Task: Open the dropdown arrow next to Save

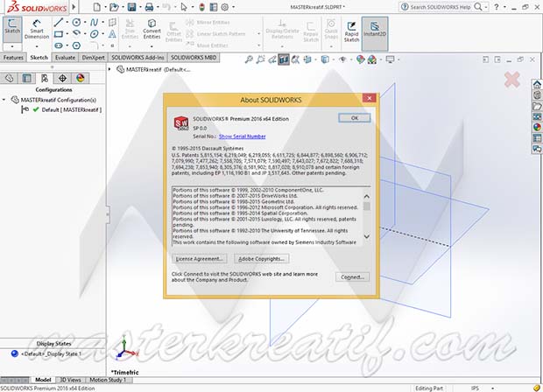Action: 140,7
